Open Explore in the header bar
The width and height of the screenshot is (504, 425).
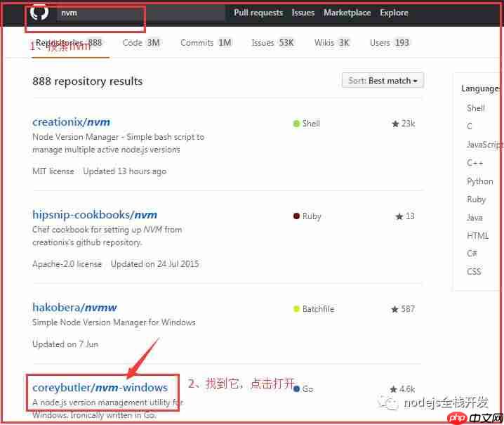tap(394, 13)
